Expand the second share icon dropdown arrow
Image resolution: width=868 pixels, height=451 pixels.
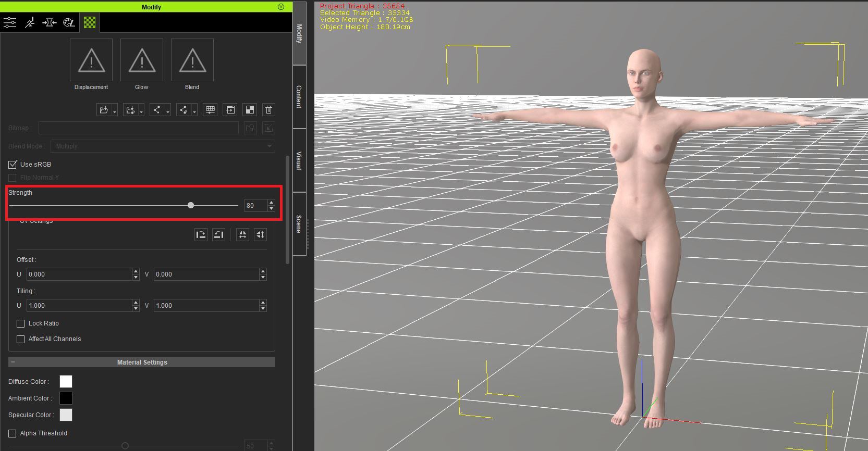(x=194, y=110)
